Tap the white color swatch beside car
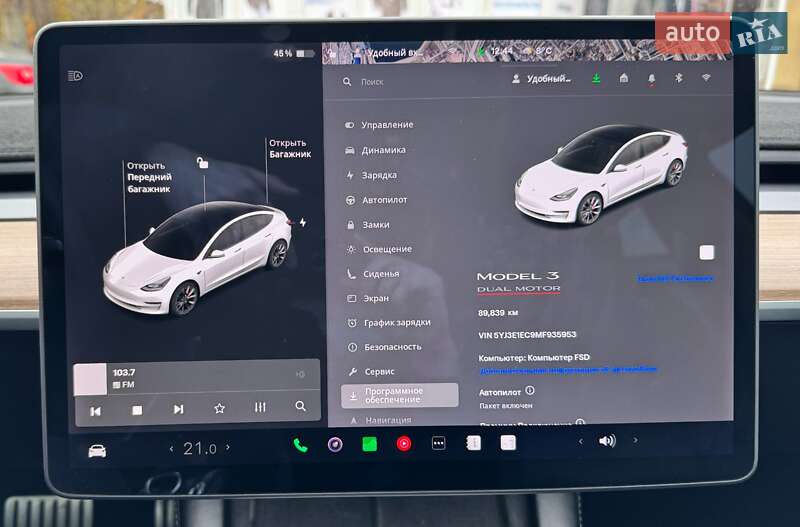800x527 pixels. [707, 253]
